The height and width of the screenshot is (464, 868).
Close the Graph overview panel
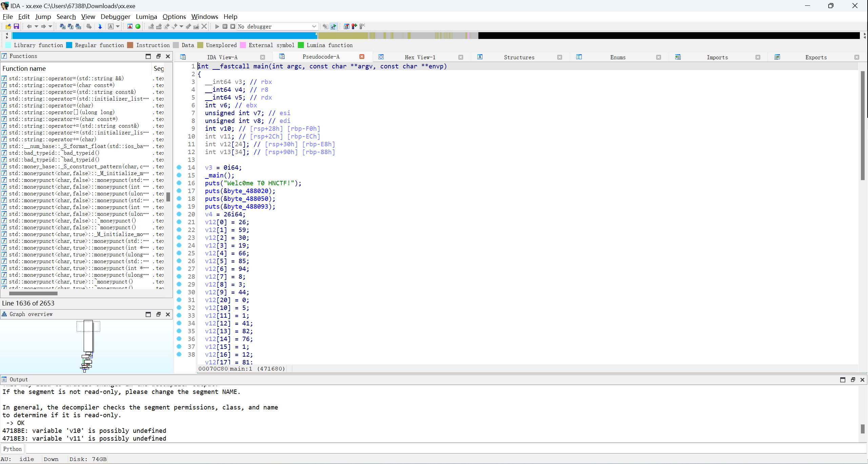168,314
